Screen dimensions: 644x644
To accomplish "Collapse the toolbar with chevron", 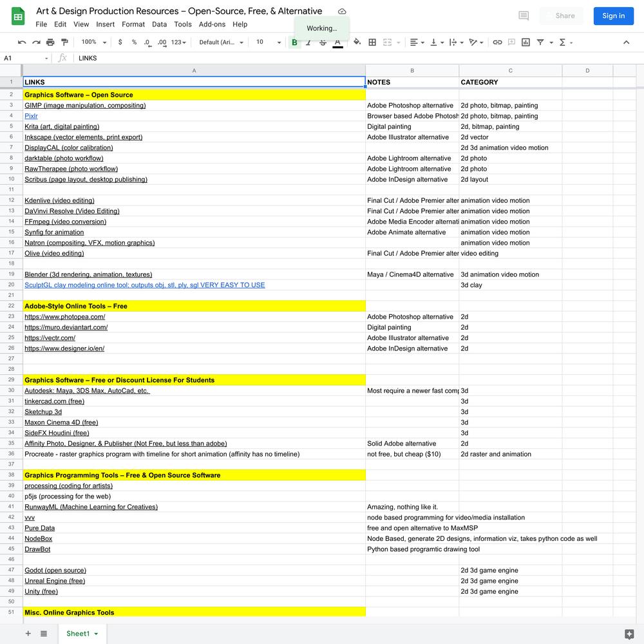I will pyautogui.click(x=626, y=43).
